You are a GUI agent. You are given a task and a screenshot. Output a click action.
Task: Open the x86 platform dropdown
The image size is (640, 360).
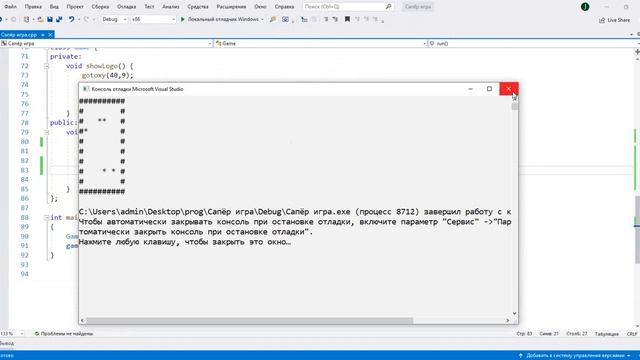pos(153,19)
